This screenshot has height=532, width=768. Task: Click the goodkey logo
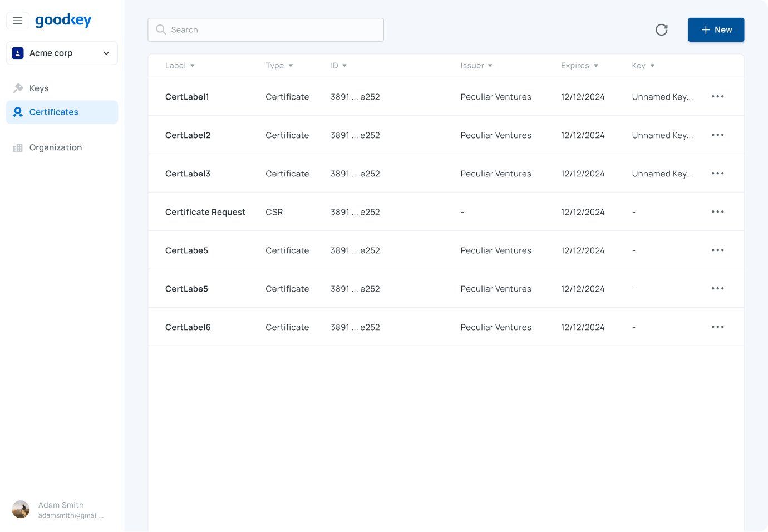point(63,20)
